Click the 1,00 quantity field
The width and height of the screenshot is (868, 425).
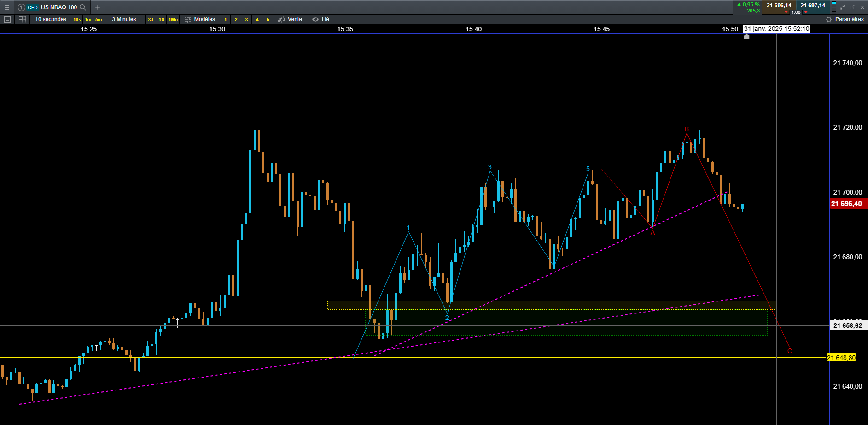point(796,12)
